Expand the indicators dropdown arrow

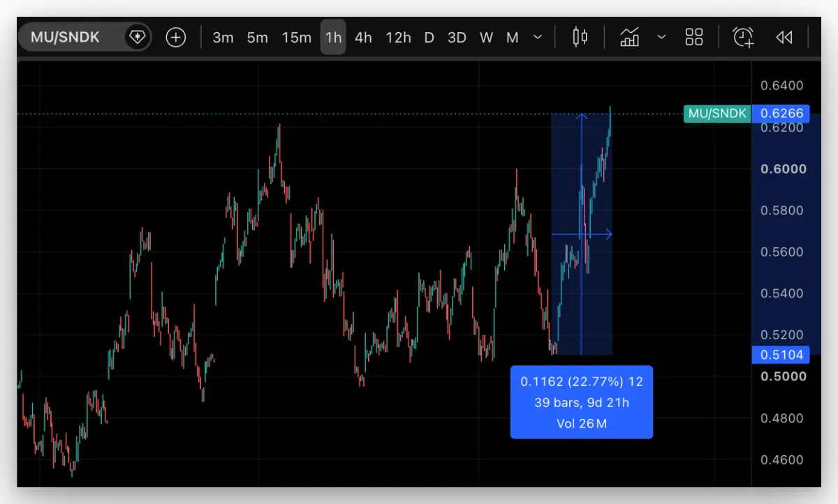[x=661, y=37]
